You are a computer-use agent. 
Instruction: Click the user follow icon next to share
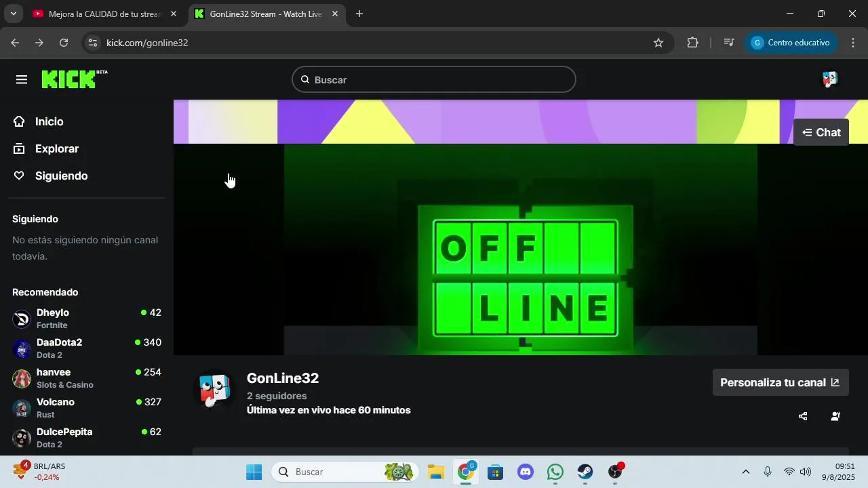835,416
